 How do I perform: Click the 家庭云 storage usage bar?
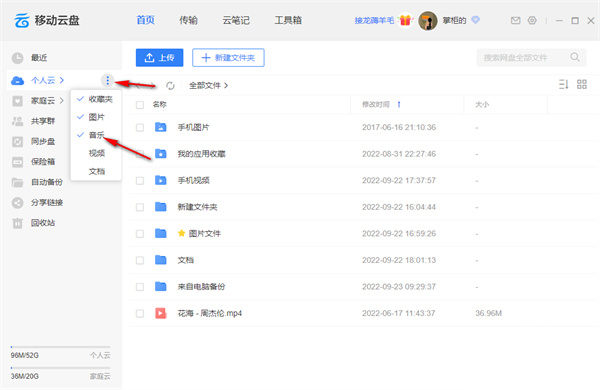click(60, 368)
